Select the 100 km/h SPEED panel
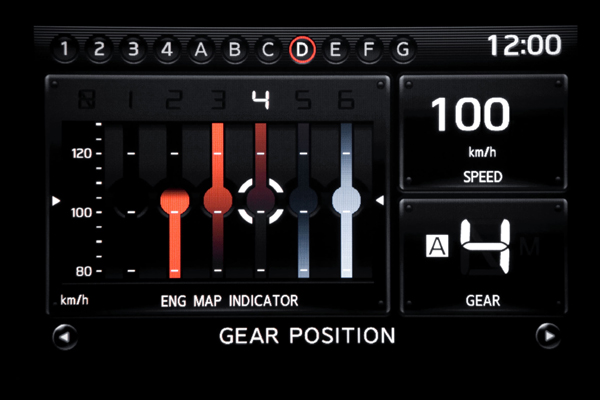 [x=483, y=132]
